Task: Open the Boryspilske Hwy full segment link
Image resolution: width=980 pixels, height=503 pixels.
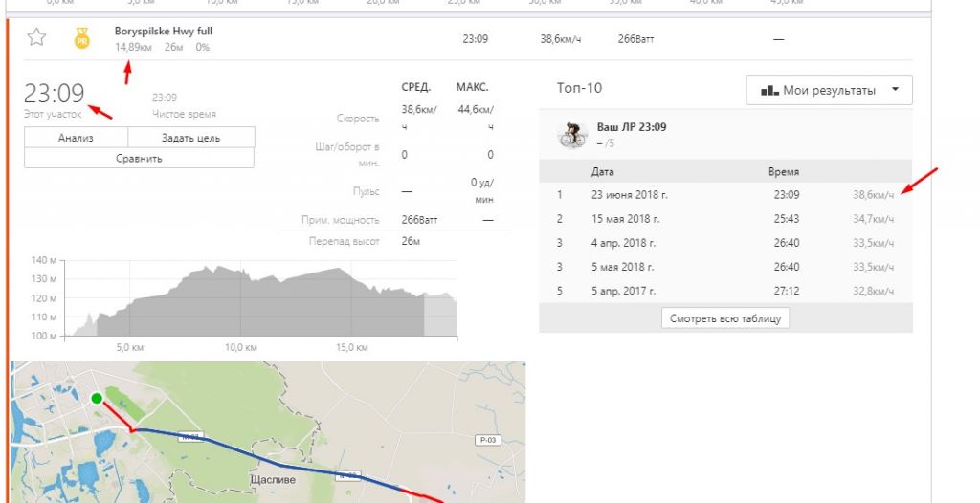Action: (x=164, y=32)
